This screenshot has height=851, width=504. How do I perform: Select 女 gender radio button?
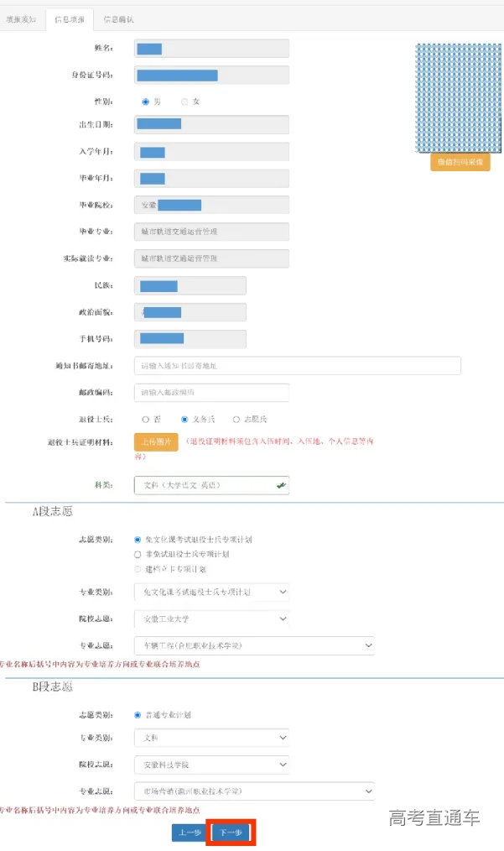tap(184, 102)
